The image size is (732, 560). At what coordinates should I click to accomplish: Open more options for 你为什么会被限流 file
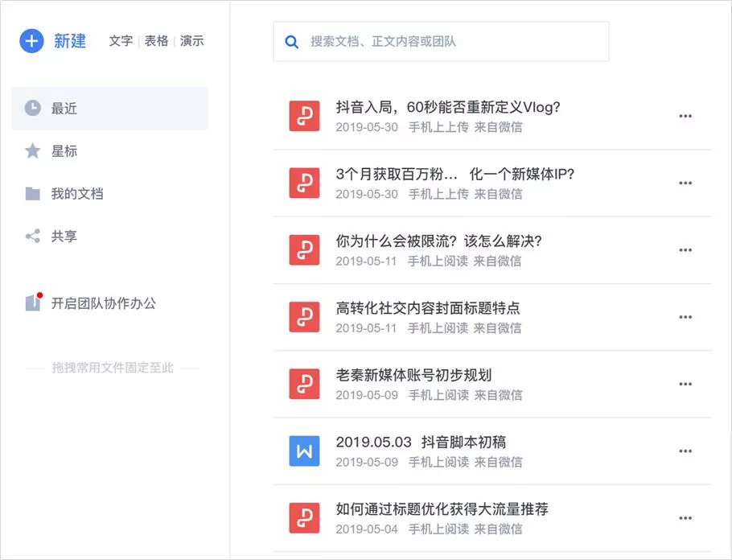[x=685, y=250]
